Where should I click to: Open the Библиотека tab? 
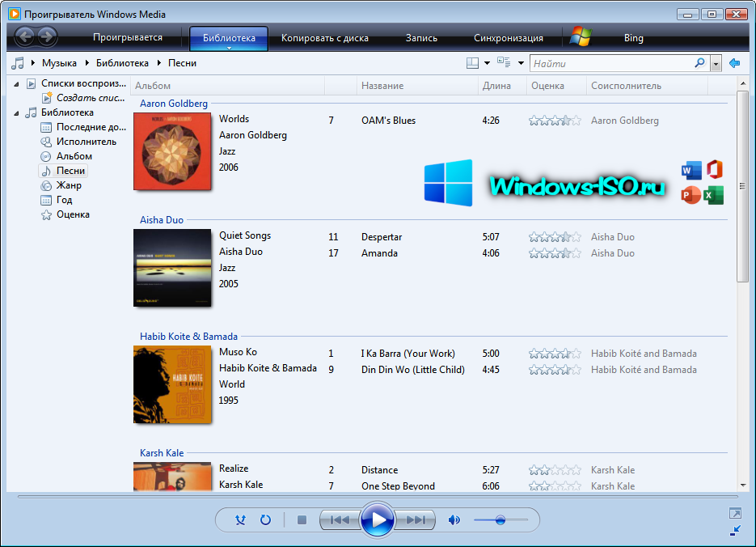pyautogui.click(x=229, y=37)
